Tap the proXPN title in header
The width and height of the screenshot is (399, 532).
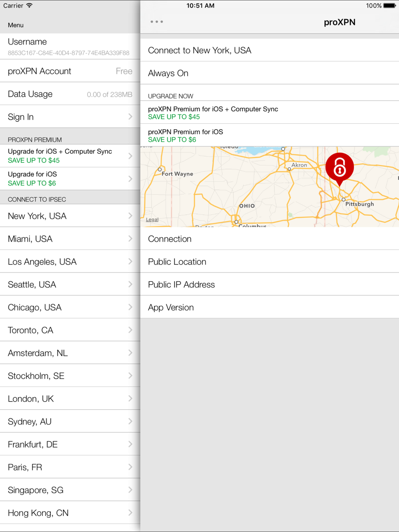340,22
